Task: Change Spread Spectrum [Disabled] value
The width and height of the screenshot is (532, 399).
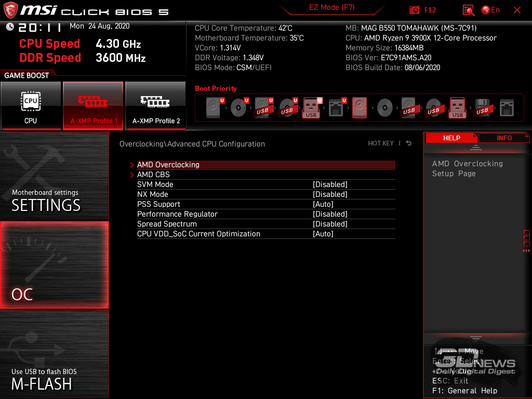Action: [330, 223]
